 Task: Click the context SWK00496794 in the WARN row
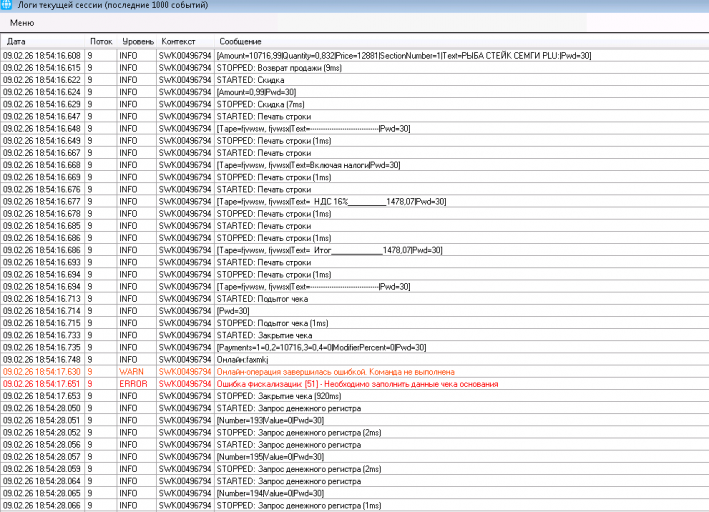pos(185,372)
